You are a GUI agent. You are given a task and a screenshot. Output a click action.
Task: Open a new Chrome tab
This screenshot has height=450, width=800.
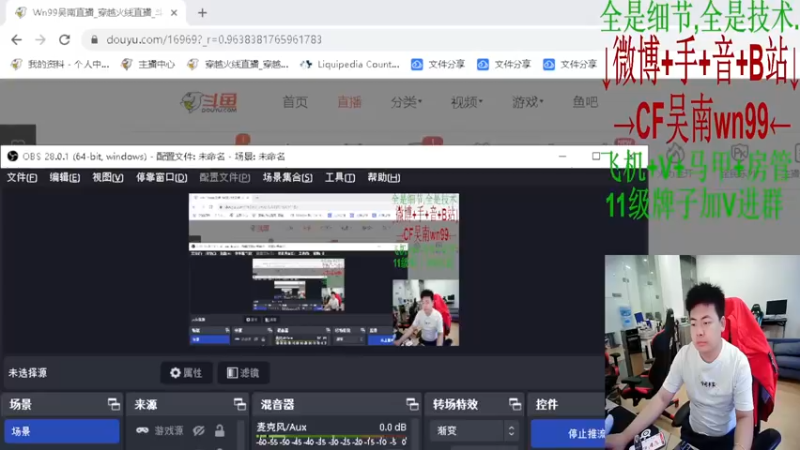202,13
